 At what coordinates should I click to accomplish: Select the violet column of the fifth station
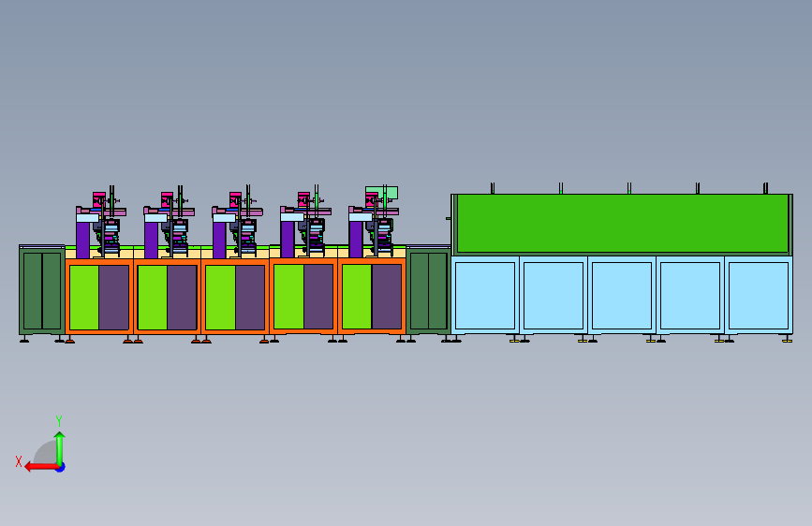pos(355,240)
